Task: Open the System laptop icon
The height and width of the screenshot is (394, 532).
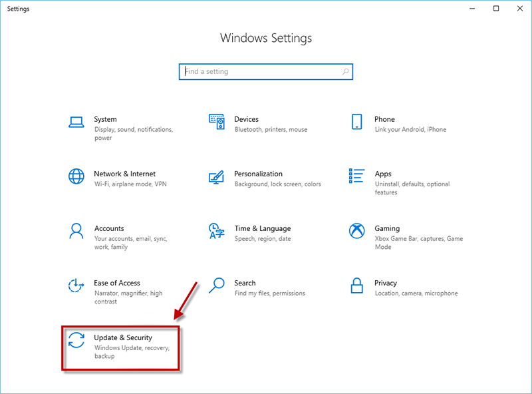Action: 76,122
